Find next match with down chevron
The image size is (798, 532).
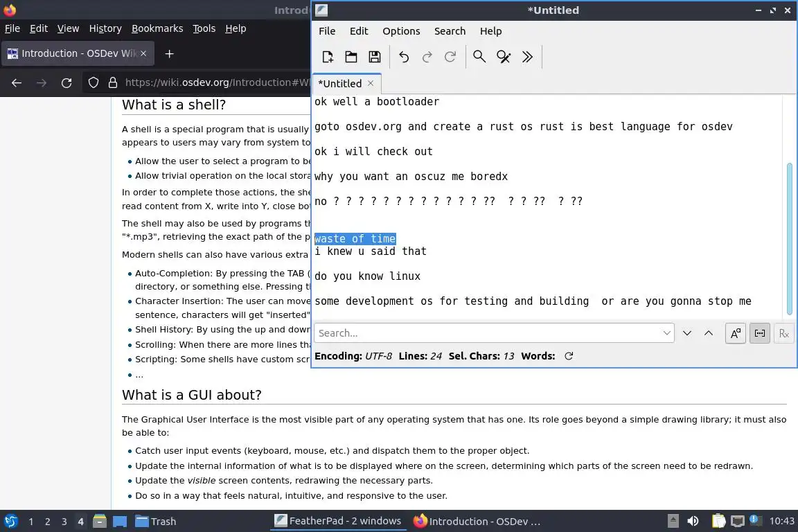pyautogui.click(x=687, y=333)
